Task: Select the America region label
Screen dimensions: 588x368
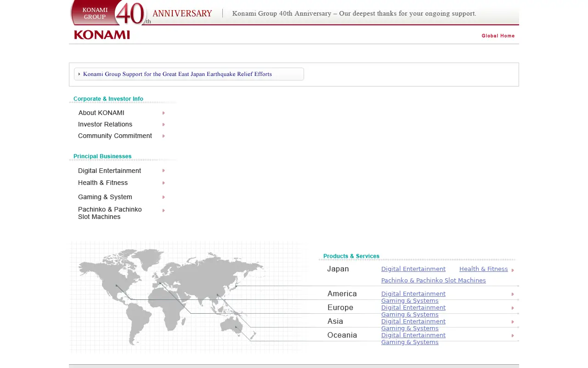Action: tap(342, 294)
